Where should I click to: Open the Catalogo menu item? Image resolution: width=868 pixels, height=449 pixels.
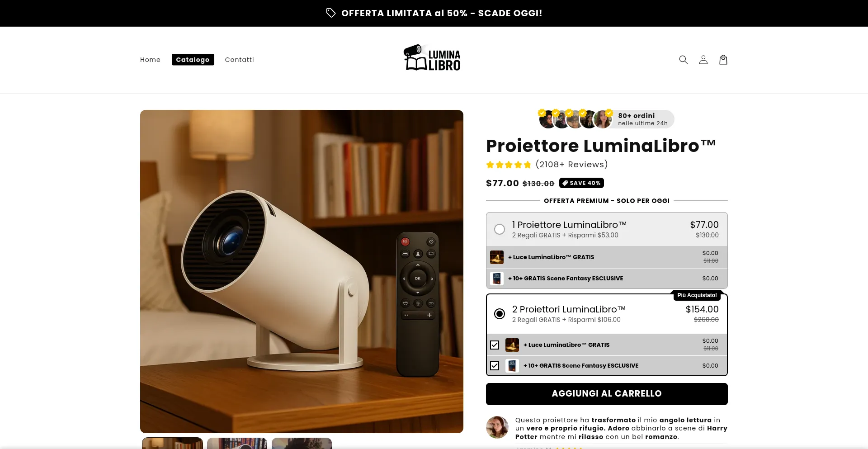(x=193, y=60)
